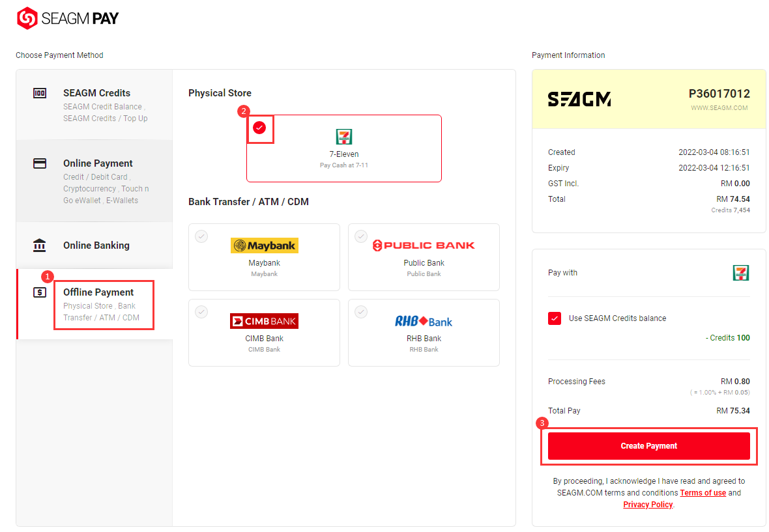Open the Privacy Policy link
The width and height of the screenshot is (769, 532).
point(648,505)
